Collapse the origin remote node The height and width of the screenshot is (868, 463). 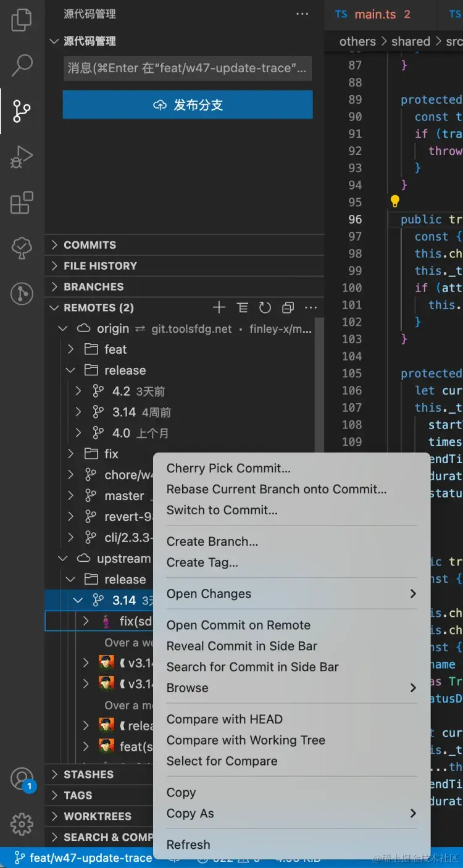coord(63,328)
